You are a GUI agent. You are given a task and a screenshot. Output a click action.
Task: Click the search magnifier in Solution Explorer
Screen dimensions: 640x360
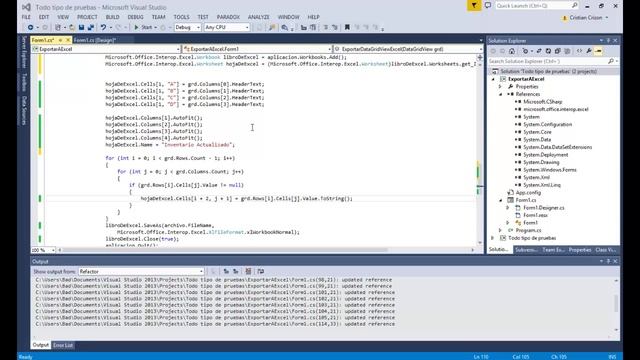pyautogui.click(x=611, y=61)
